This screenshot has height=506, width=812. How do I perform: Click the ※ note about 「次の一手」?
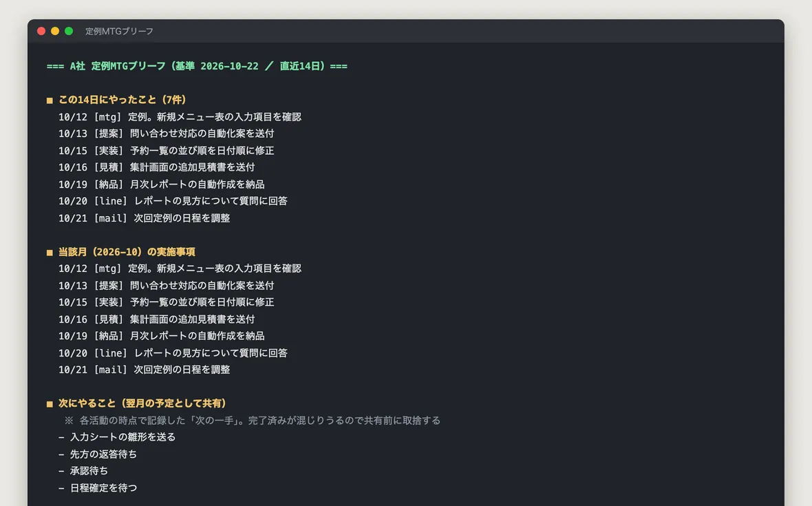tap(252, 420)
